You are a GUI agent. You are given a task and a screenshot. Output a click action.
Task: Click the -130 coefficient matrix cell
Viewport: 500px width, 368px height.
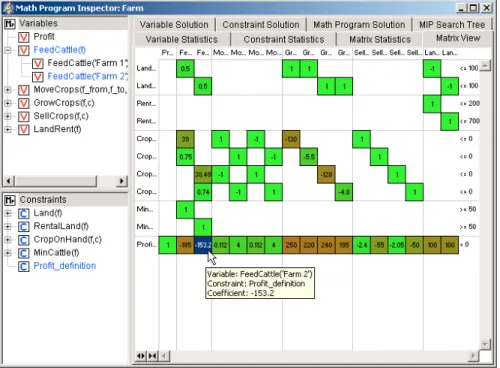point(291,139)
